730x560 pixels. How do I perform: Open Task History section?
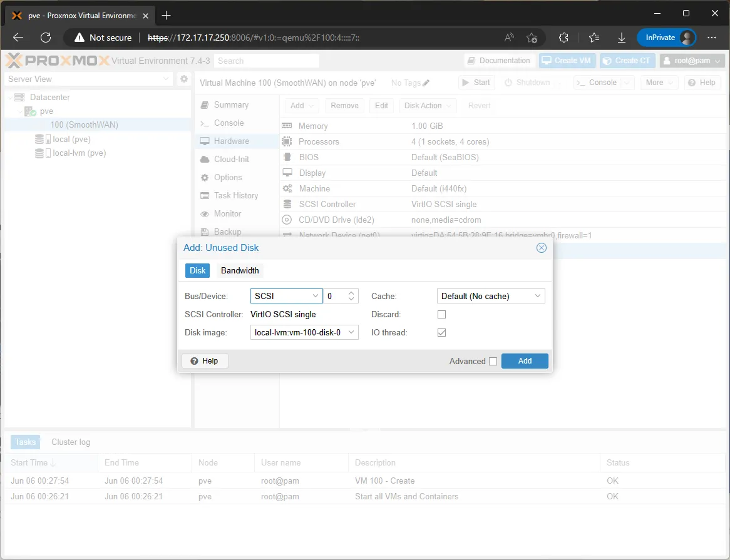tap(235, 195)
